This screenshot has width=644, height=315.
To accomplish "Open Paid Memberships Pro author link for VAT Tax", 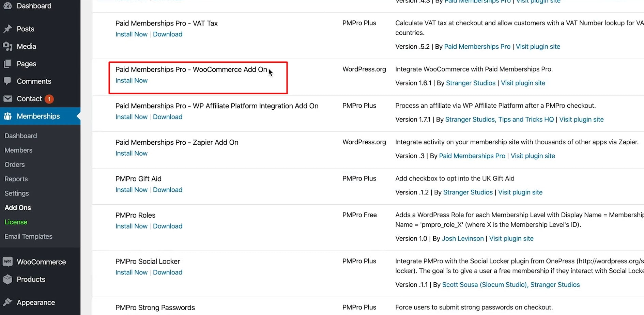I will 477,47.
